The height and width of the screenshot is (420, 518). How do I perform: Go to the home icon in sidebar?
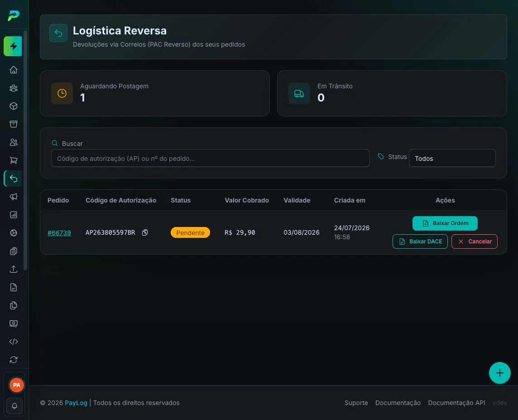14,70
